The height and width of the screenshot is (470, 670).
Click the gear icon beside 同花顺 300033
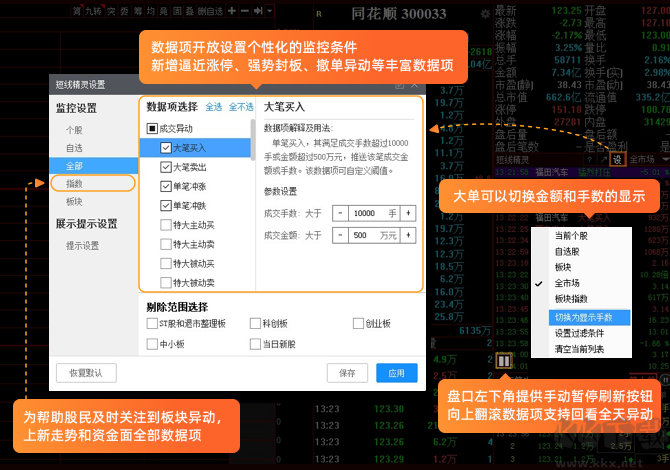tap(485, 14)
